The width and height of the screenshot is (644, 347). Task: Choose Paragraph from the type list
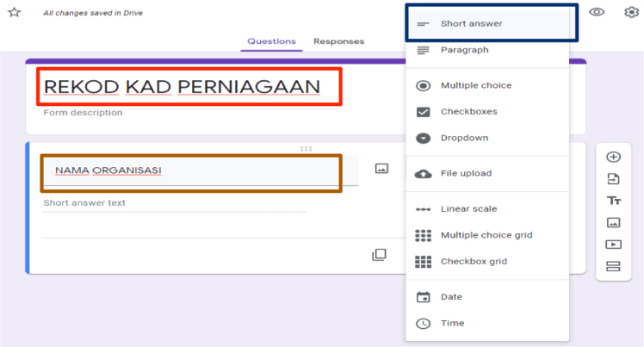(464, 50)
